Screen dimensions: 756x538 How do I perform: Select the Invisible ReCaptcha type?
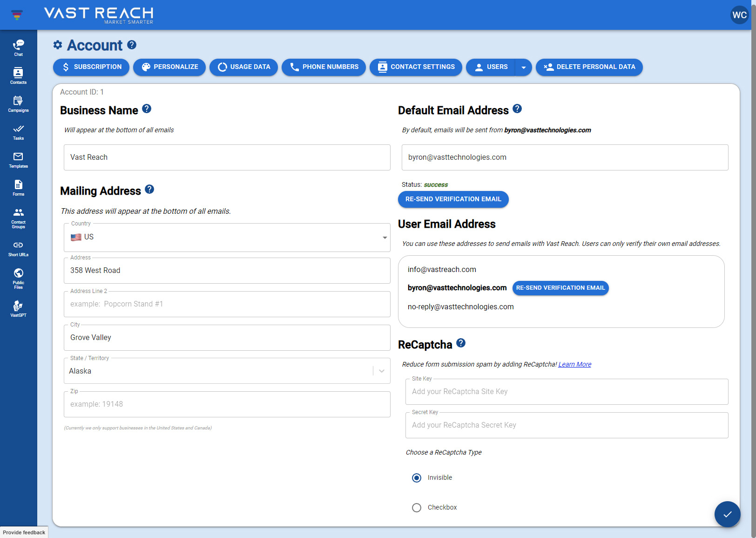tap(417, 478)
